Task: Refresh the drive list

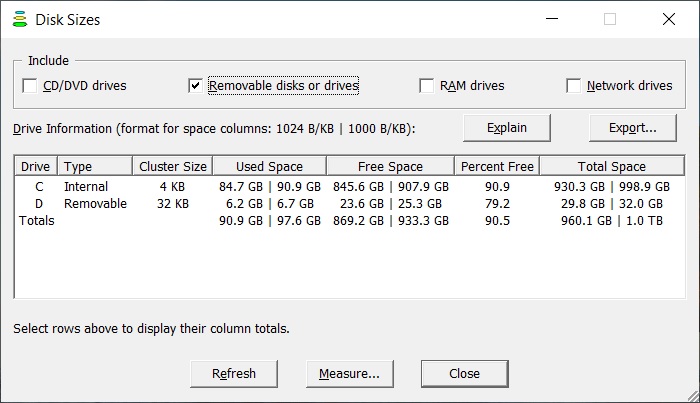Action: point(234,374)
